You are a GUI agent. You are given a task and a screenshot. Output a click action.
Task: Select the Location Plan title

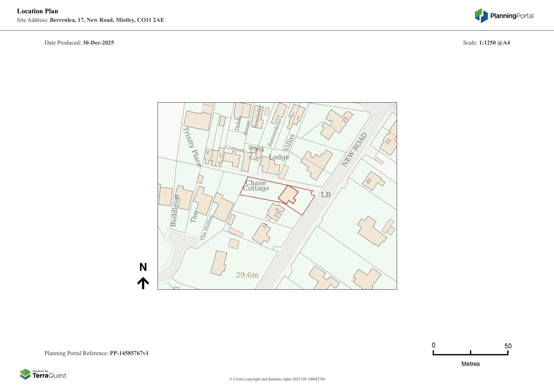click(38, 11)
